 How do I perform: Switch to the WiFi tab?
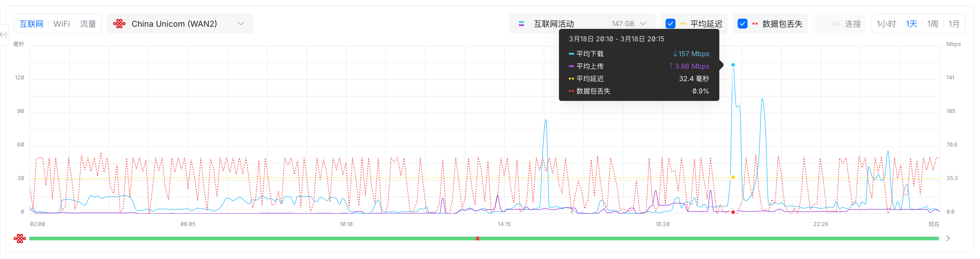[62, 24]
